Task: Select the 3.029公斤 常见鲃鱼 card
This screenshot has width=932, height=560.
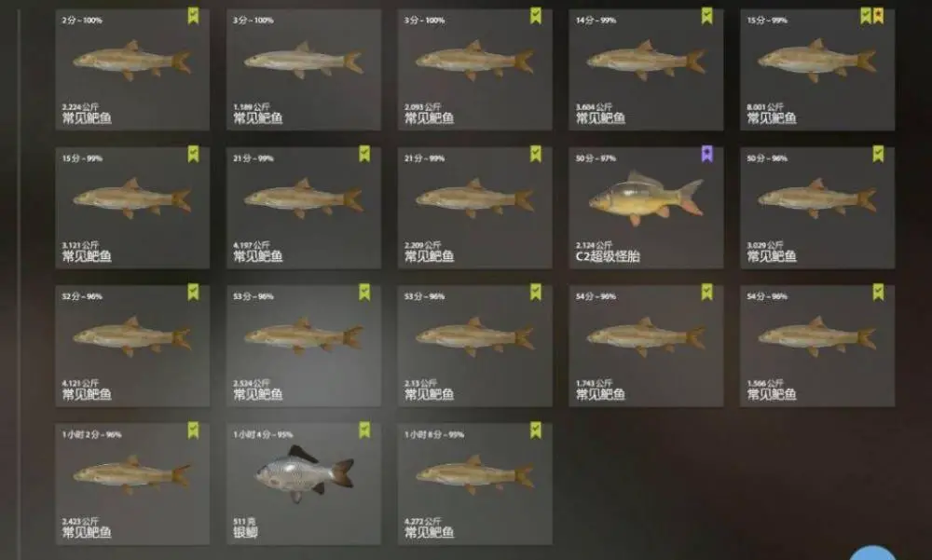Action: tap(817, 208)
